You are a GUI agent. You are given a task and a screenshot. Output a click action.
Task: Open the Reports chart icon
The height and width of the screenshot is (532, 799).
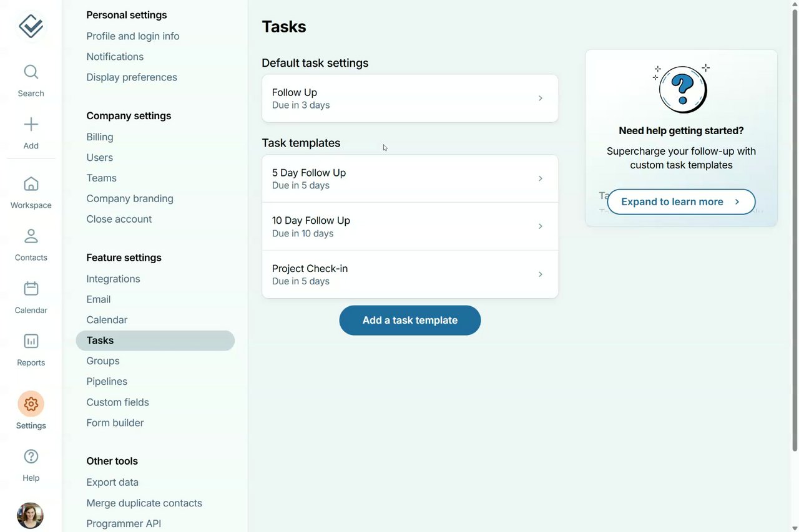31,342
